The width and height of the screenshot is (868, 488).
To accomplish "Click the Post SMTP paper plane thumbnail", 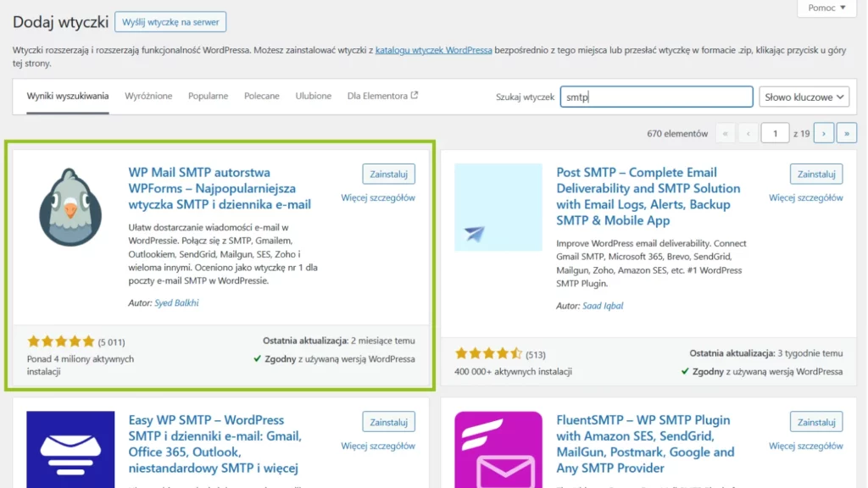I will [498, 208].
